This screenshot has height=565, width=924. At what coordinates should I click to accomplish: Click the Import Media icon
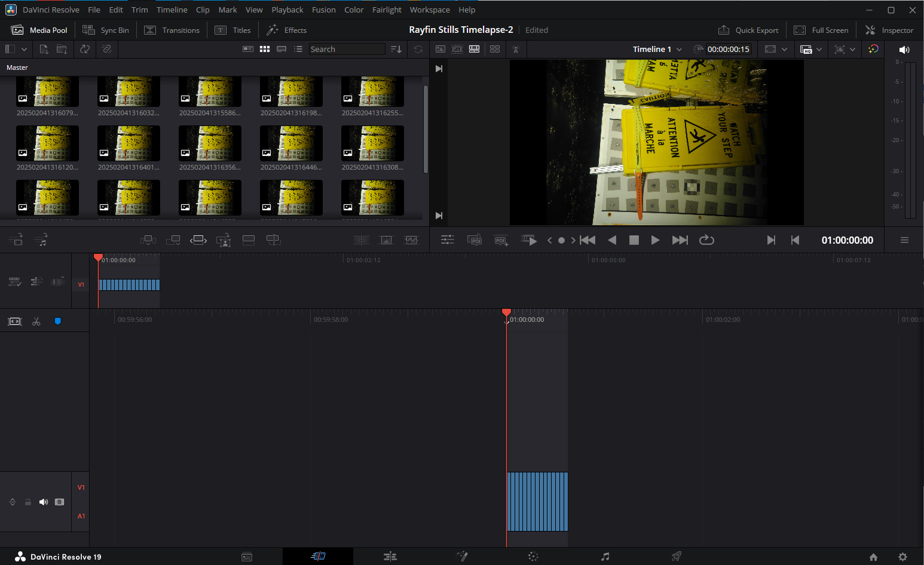(44, 49)
